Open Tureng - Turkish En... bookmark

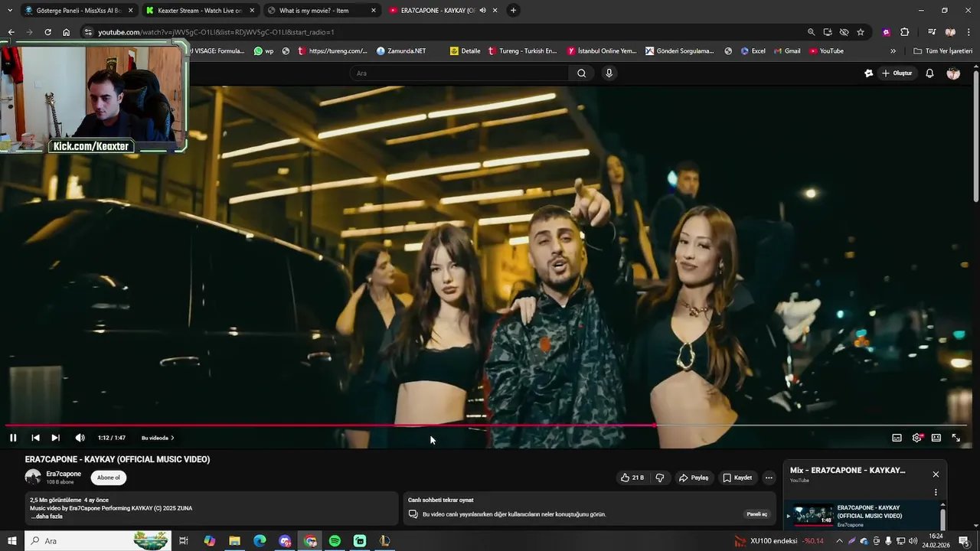pyautogui.click(x=522, y=51)
